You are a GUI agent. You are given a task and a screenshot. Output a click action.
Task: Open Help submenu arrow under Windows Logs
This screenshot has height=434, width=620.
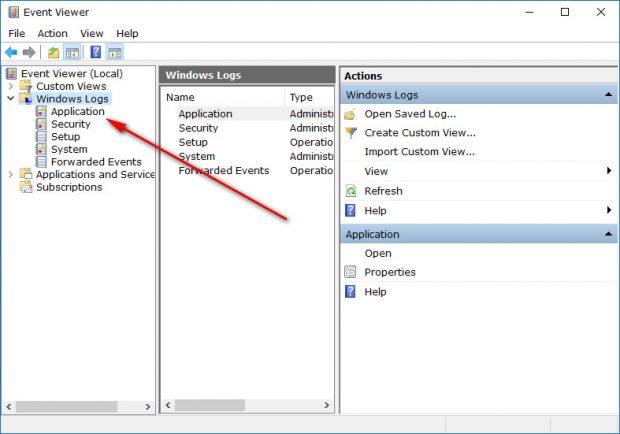pos(609,210)
